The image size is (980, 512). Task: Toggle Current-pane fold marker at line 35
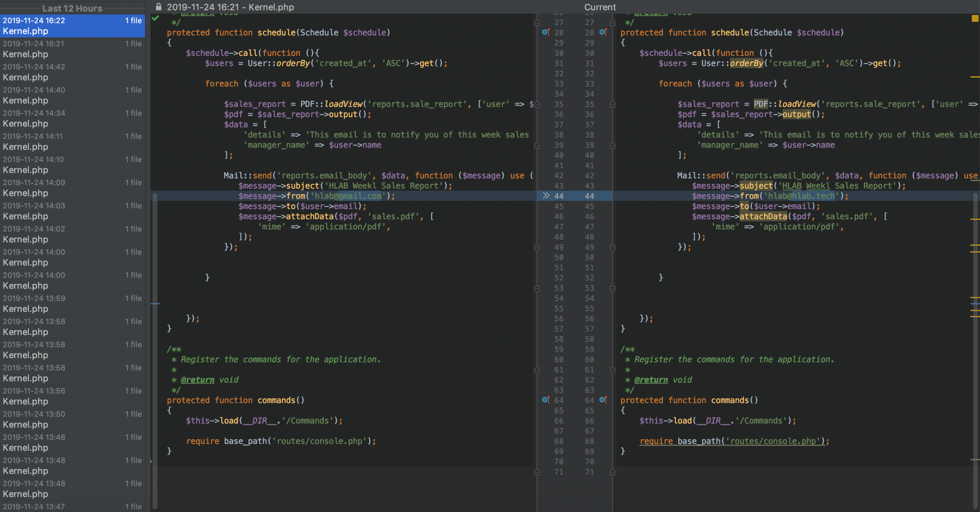[612, 104]
